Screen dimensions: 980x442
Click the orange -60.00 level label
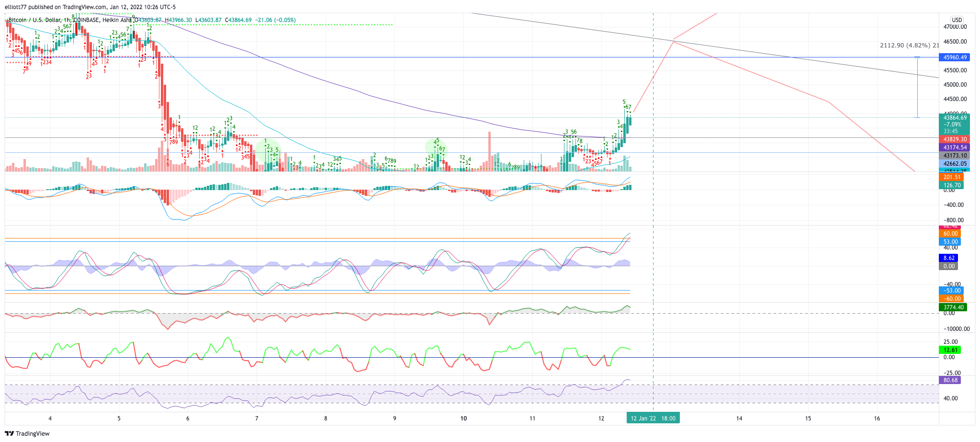coord(952,299)
